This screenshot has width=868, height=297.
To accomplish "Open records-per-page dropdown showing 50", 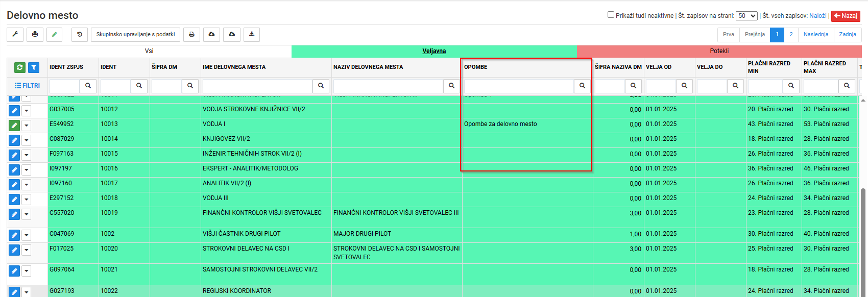I will click(x=746, y=16).
